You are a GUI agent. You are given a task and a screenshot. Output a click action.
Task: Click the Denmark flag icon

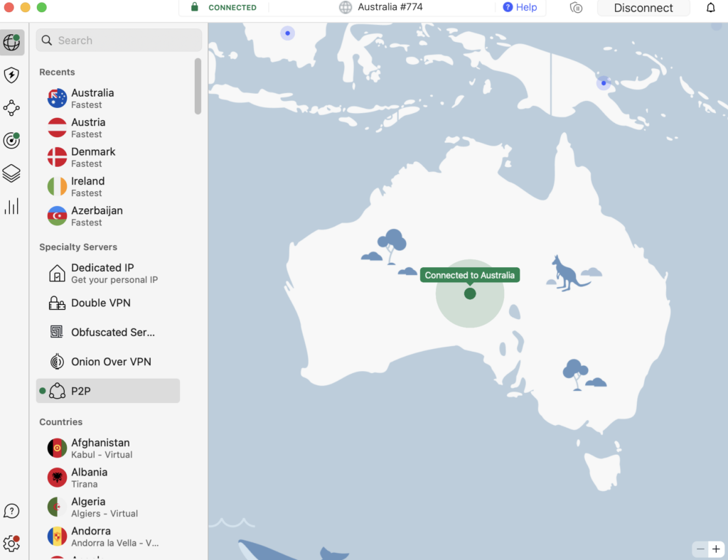coord(57,157)
